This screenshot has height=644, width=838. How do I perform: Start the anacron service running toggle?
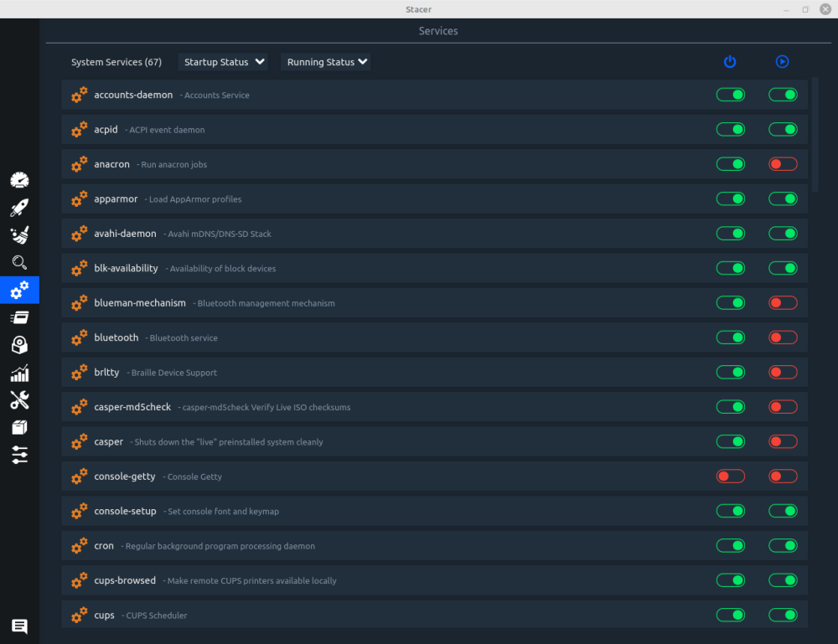783,164
